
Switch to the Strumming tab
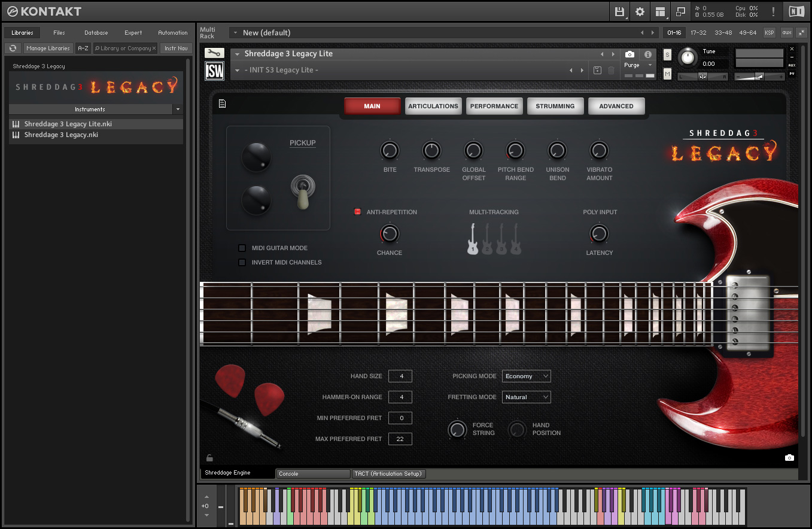[x=555, y=106]
